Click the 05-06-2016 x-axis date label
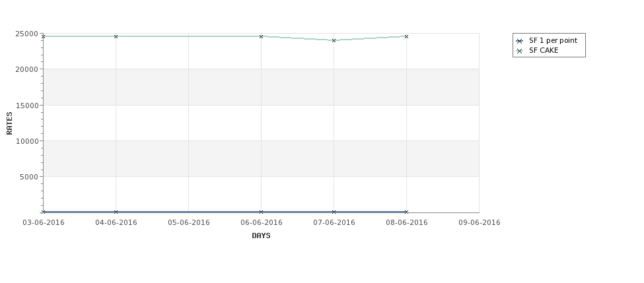The height and width of the screenshot is (283, 644). pyautogui.click(x=188, y=222)
